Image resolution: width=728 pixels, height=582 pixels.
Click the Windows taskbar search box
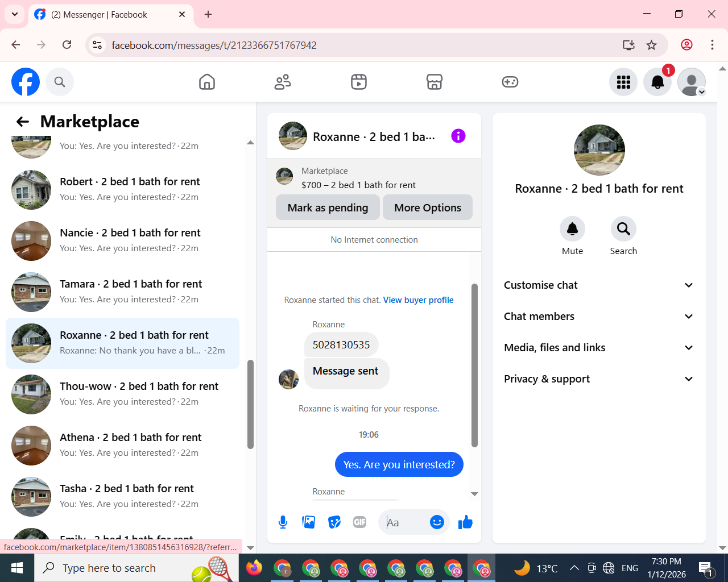(x=136, y=568)
